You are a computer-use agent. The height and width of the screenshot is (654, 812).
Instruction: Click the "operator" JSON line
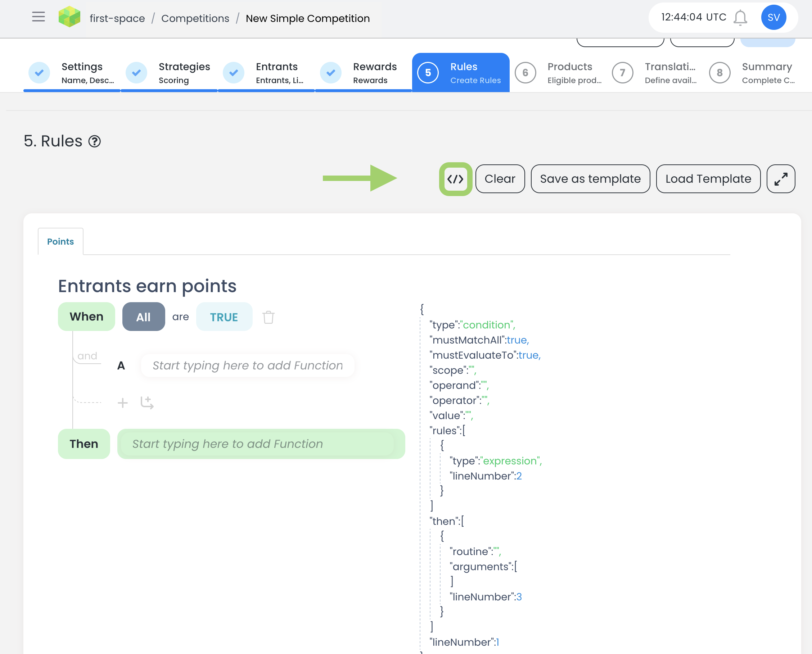[x=460, y=400]
